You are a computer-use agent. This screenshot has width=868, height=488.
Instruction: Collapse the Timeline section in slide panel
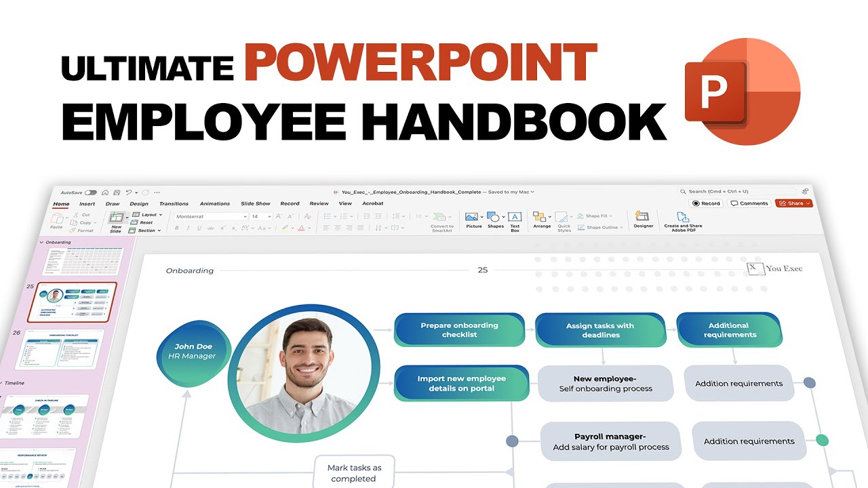tap(0, 383)
